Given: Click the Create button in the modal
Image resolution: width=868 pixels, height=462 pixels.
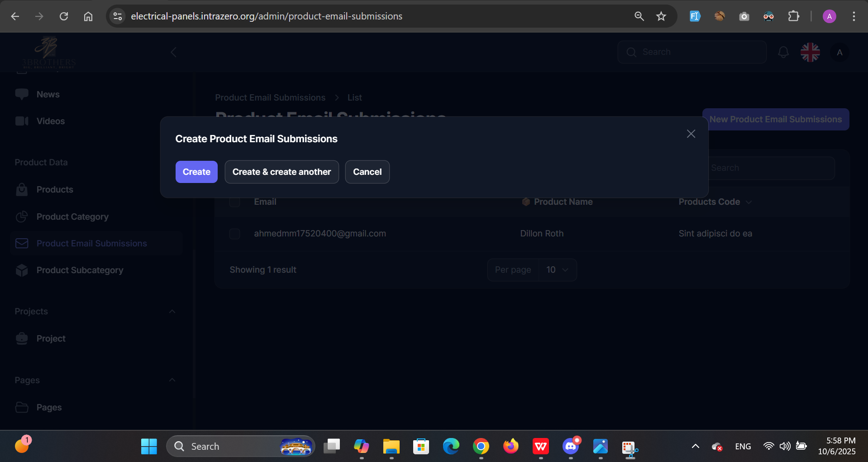Looking at the screenshot, I should coord(196,172).
